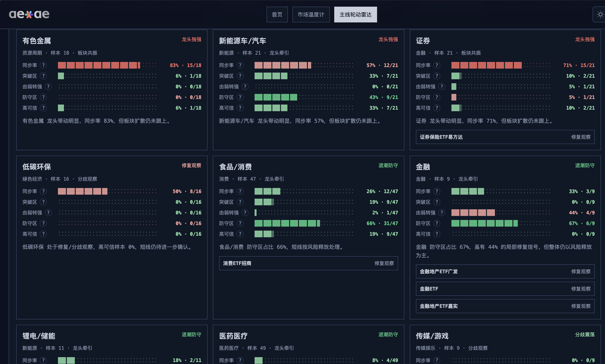This screenshot has width=605, height=364.
Task: Click the 金融 card title
Action: tap(423, 167)
